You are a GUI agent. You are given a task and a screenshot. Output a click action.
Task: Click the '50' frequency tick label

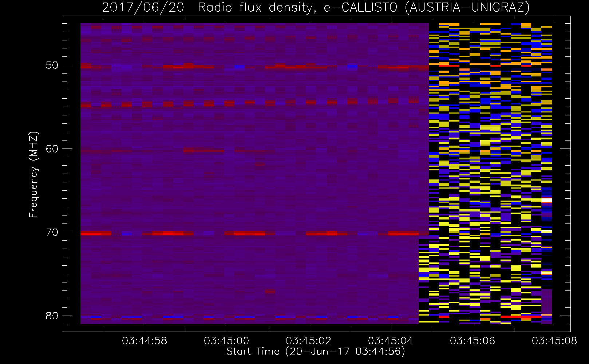(52, 65)
